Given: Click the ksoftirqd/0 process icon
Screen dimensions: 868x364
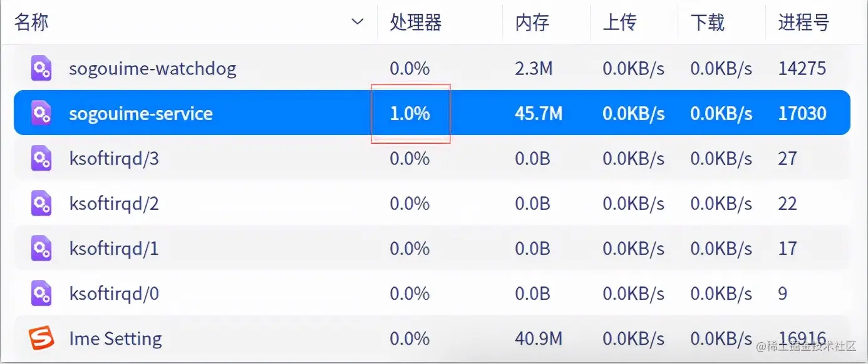Looking at the screenshot, I should click(x=41, y=293).
